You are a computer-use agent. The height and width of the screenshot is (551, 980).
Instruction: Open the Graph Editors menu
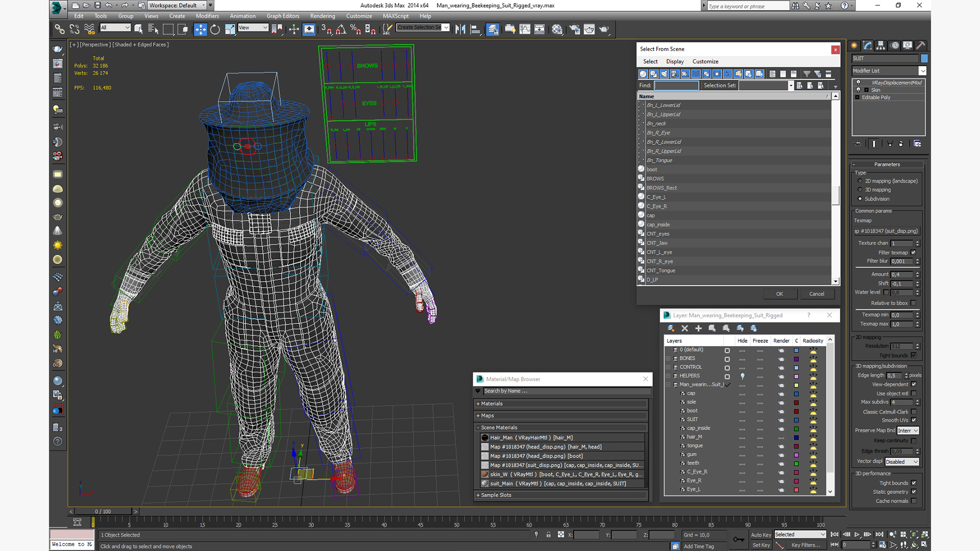click(282, 16)
